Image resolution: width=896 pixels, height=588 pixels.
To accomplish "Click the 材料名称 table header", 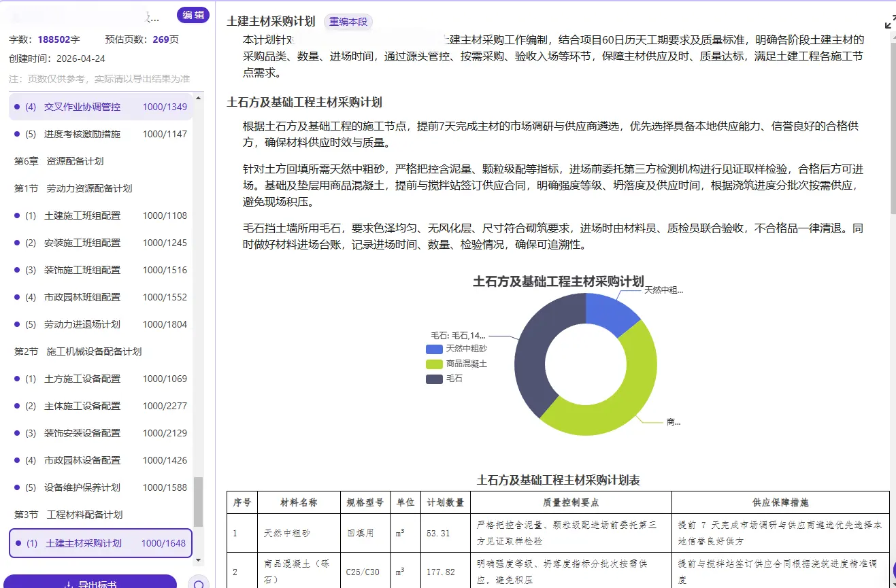I will (299, 502).
